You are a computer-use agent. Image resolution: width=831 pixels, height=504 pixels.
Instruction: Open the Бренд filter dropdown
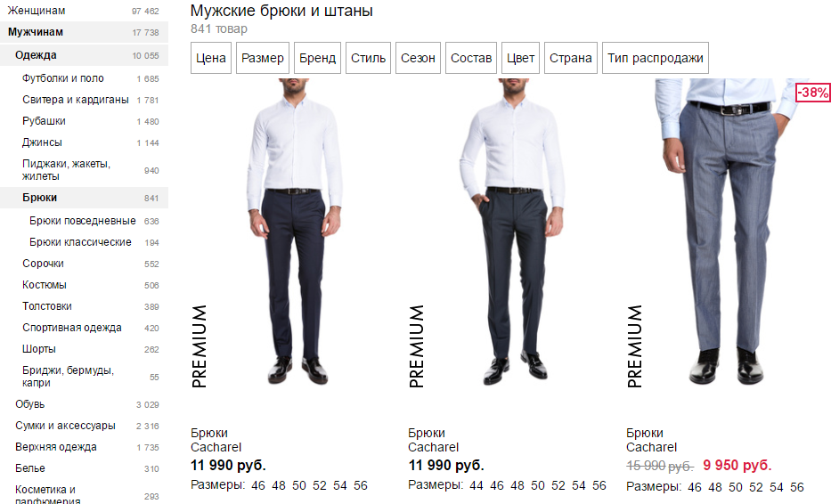coord(317,58)
